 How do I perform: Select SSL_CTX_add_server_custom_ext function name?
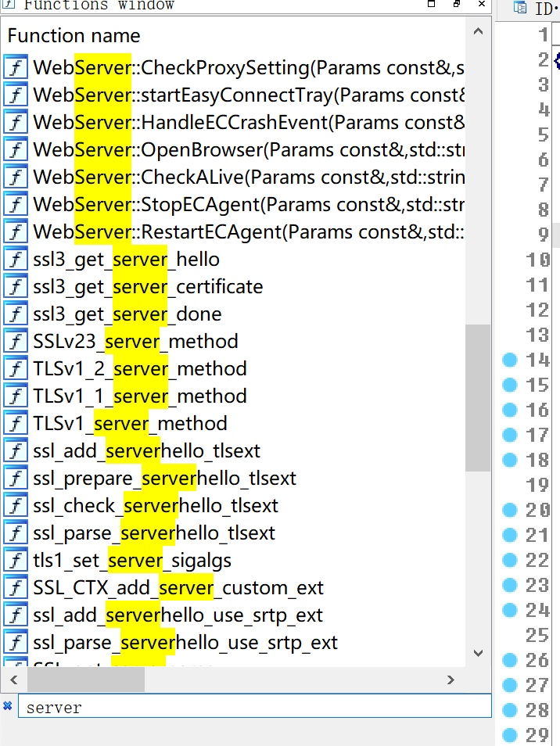(x=178, y=589)
